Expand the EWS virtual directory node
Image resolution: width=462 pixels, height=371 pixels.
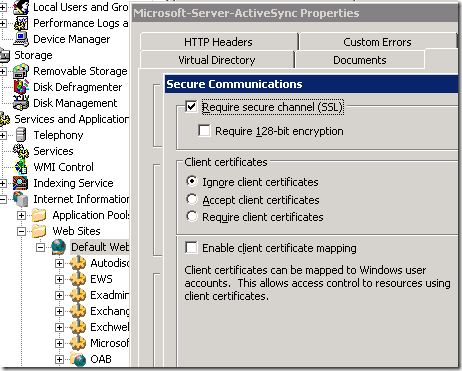59,279
